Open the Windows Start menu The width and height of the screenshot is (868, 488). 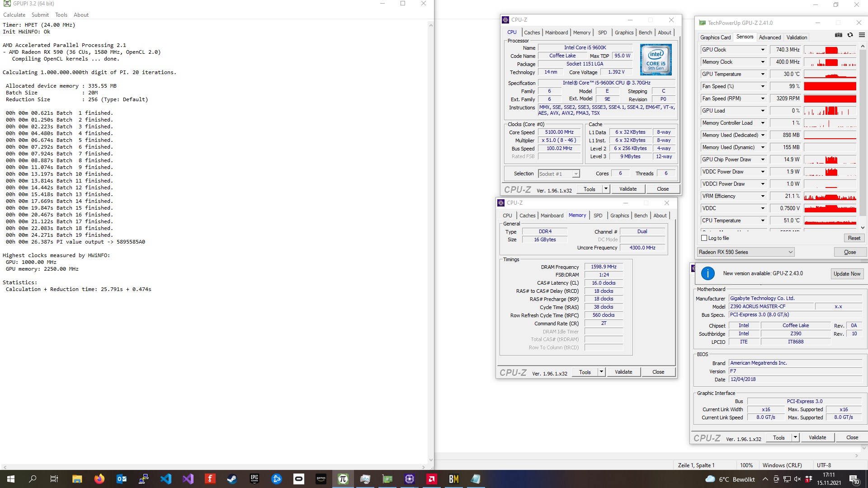[11, 479]
